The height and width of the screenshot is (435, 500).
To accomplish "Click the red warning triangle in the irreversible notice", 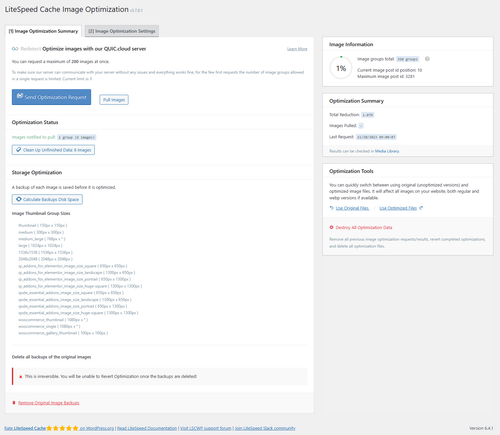I will tap(21, 376).
